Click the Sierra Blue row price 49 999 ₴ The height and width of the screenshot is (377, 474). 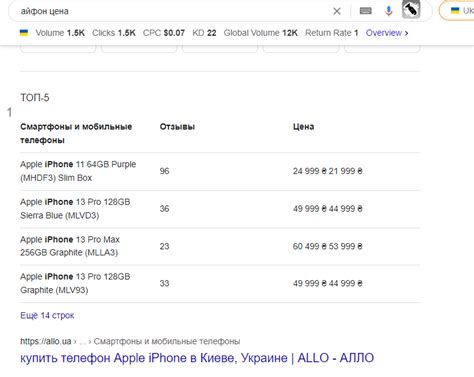(x=327, y=209)
